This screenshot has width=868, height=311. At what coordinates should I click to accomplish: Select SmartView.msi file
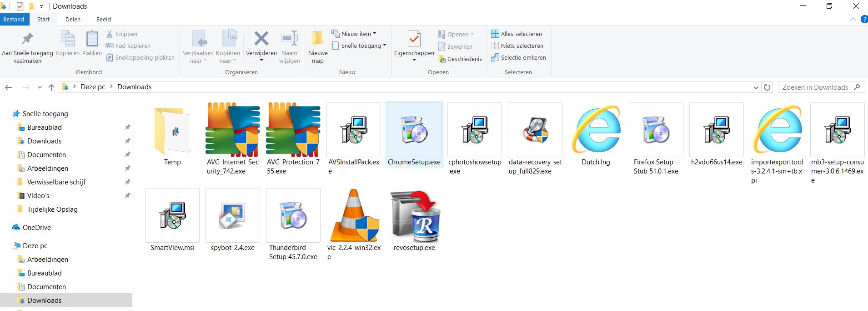pos(172,220)
